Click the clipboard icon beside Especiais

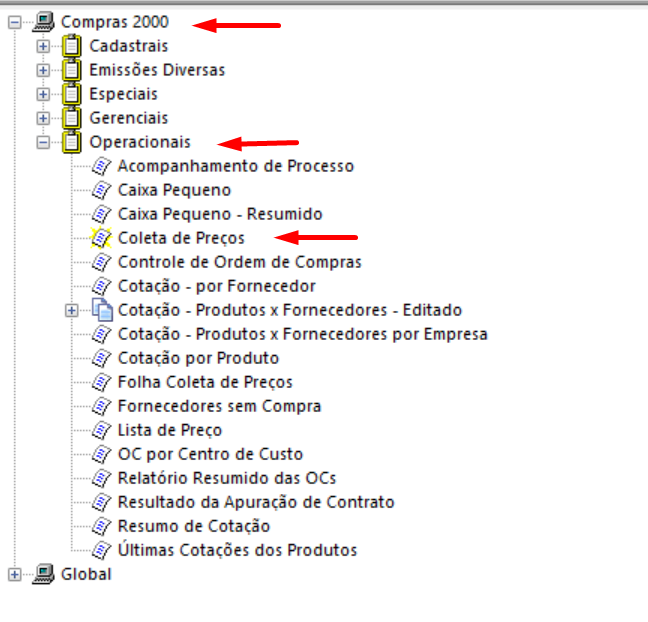(71, 94)
